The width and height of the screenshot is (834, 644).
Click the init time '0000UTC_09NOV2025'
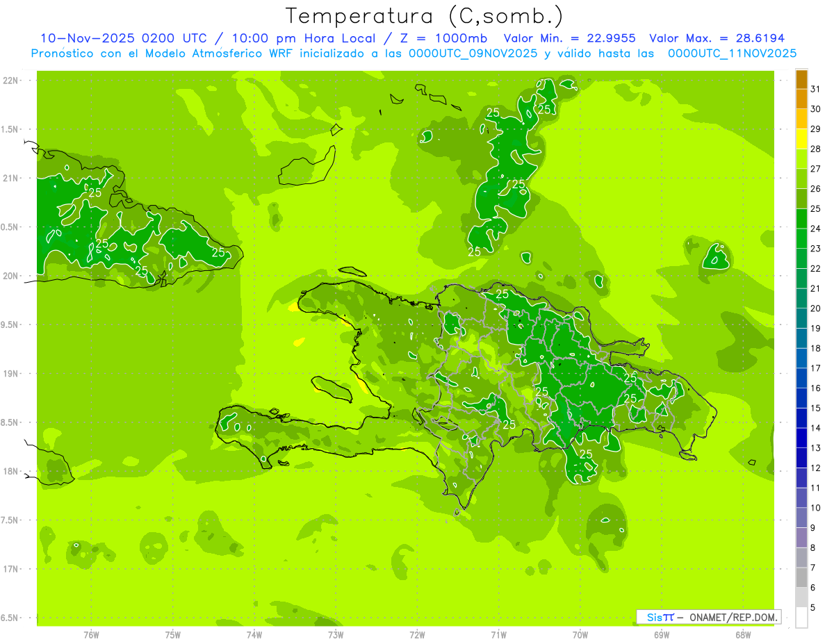point(473,53)
